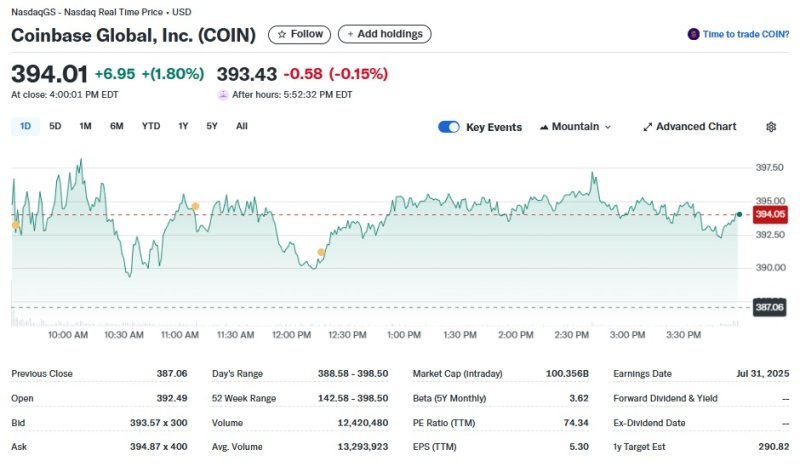Click the after hours moon icon
The image size is (800, 467).
tap(222, 95)
